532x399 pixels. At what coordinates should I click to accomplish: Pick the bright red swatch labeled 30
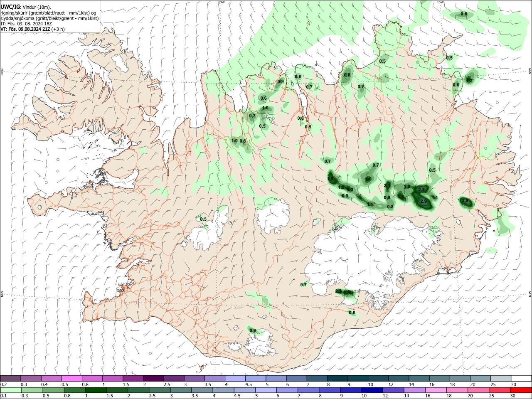pos(520,390)
